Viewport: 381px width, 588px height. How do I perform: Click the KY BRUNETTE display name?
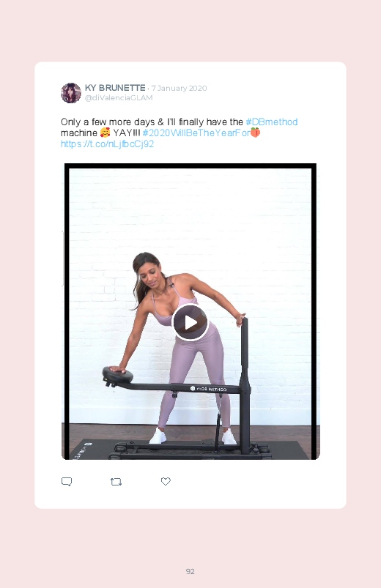pos(115,88)
